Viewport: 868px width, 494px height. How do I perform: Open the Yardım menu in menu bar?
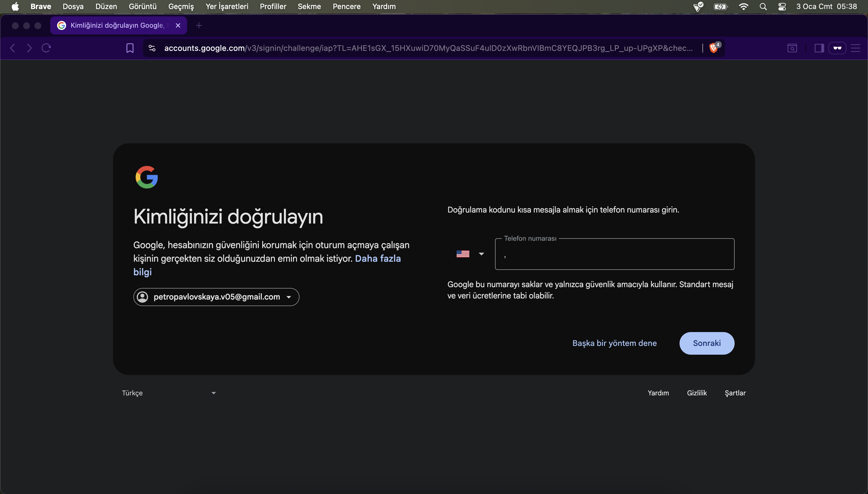tap(384, 6)
